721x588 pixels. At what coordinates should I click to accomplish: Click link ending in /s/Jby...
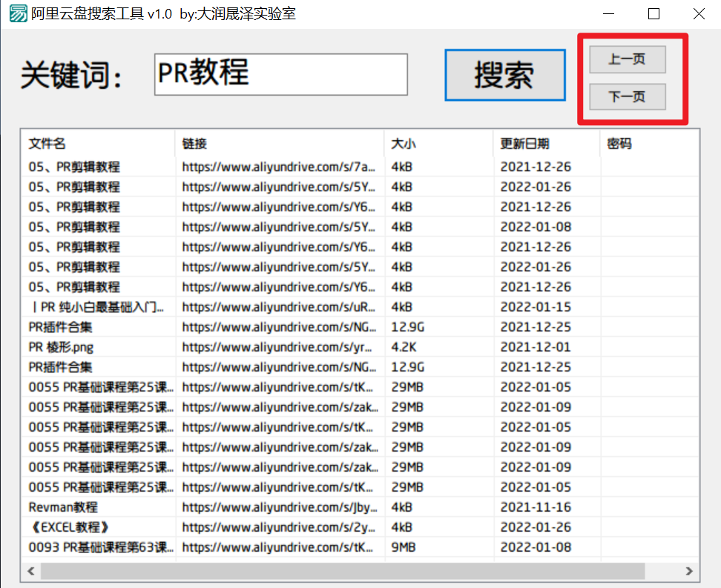tap(279, 507)
